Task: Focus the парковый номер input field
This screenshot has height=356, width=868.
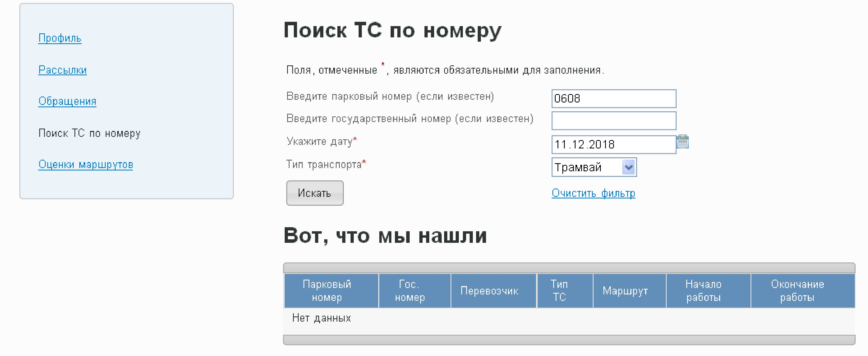Action: 613,98
